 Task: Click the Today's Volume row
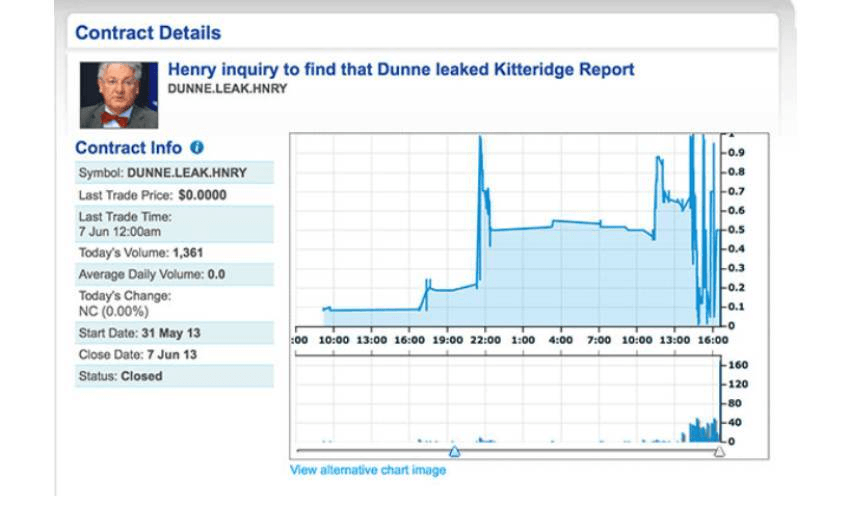[x=174, y=253]
